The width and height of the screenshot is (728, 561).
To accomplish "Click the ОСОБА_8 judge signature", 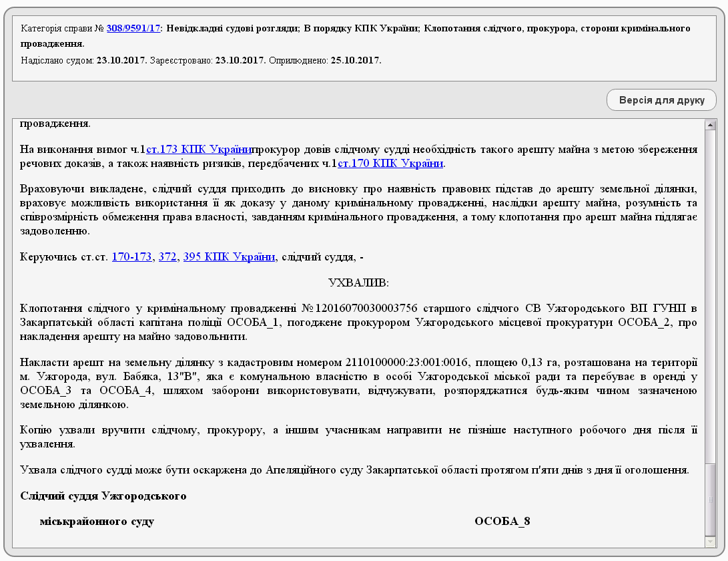I will (502, 522).
